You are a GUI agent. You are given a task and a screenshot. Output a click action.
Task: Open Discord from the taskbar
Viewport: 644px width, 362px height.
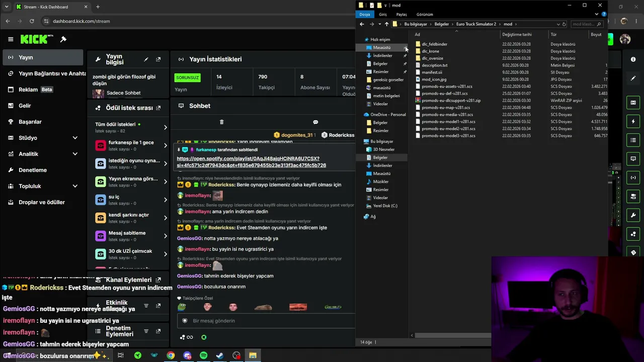point(187,355)
